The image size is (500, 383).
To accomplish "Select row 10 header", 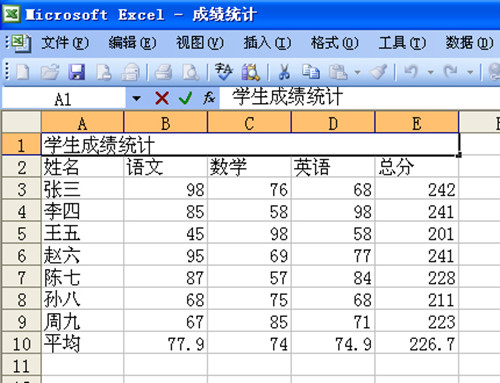I will tap(22, 343).
